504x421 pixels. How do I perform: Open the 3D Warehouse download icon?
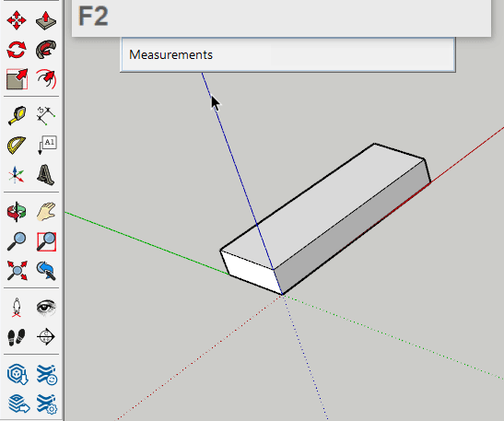pos(18,374)
